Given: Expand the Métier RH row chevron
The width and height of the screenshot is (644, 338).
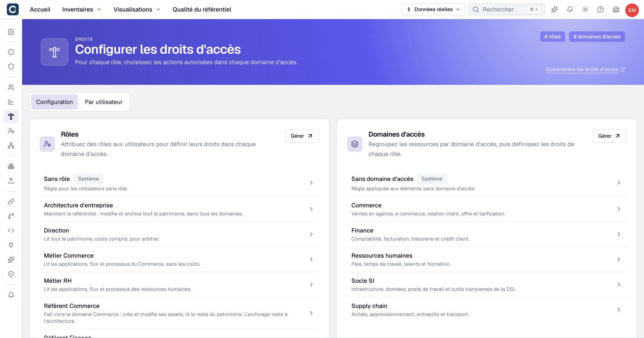Looking at the screenshot, I should [x=311, y=285].
